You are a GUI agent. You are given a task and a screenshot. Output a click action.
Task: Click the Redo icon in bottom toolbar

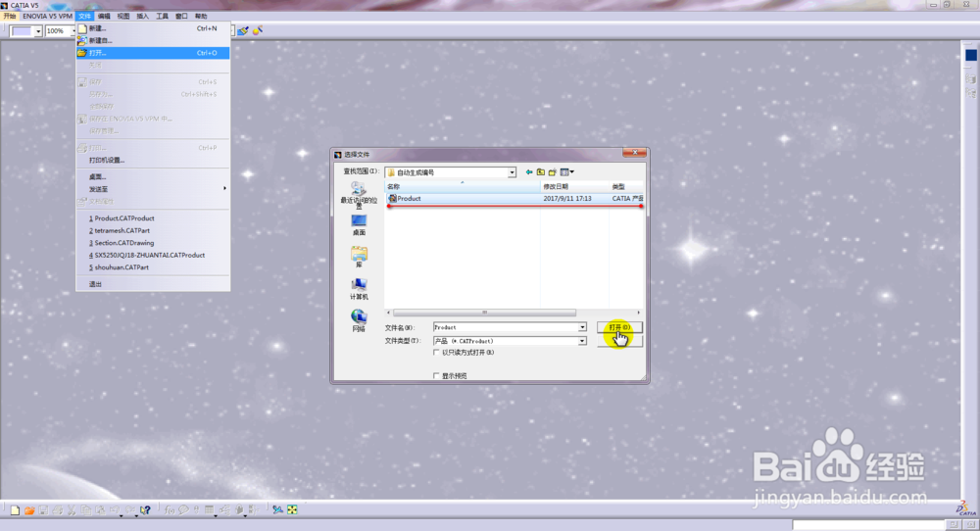pyautogui.click(x=130, y=510)
